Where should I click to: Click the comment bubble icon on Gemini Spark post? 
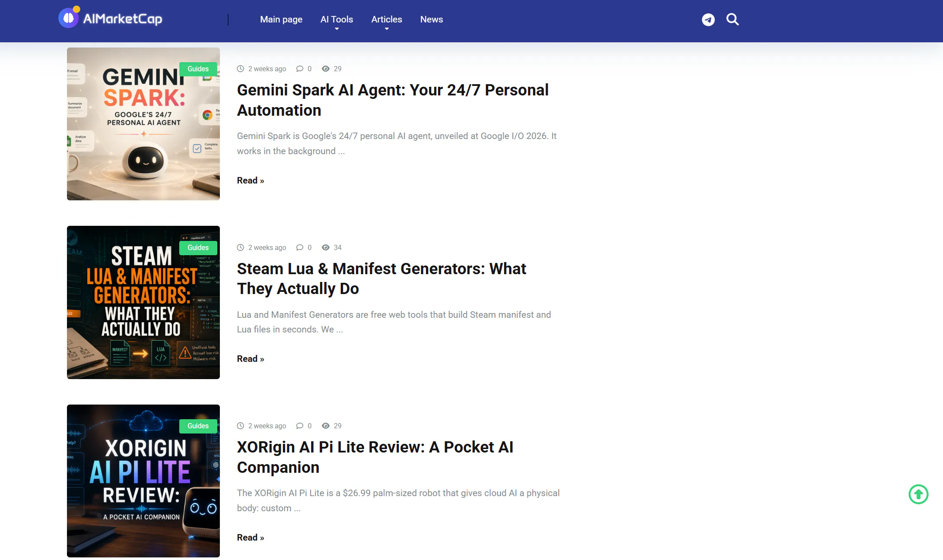(300, 69)
